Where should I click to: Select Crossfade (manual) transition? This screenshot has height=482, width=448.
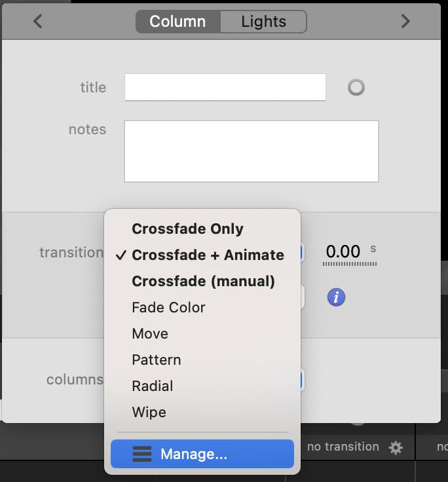(203, 281)
